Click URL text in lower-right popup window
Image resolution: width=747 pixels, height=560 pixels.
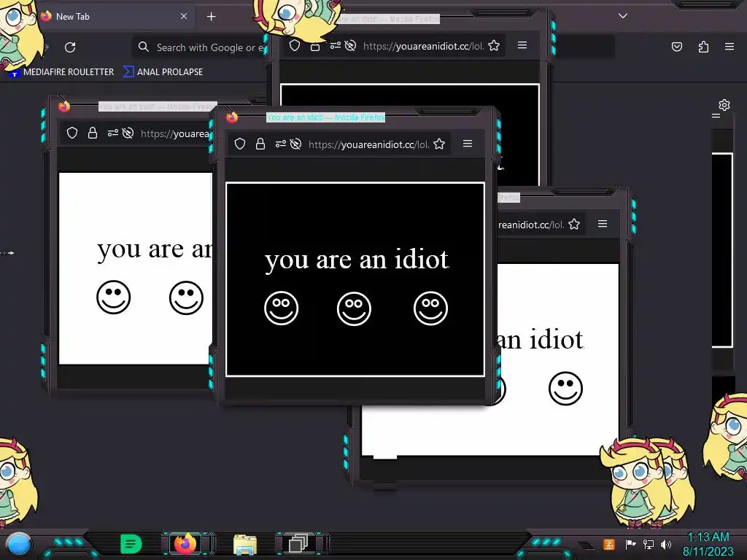pos(531,225)
